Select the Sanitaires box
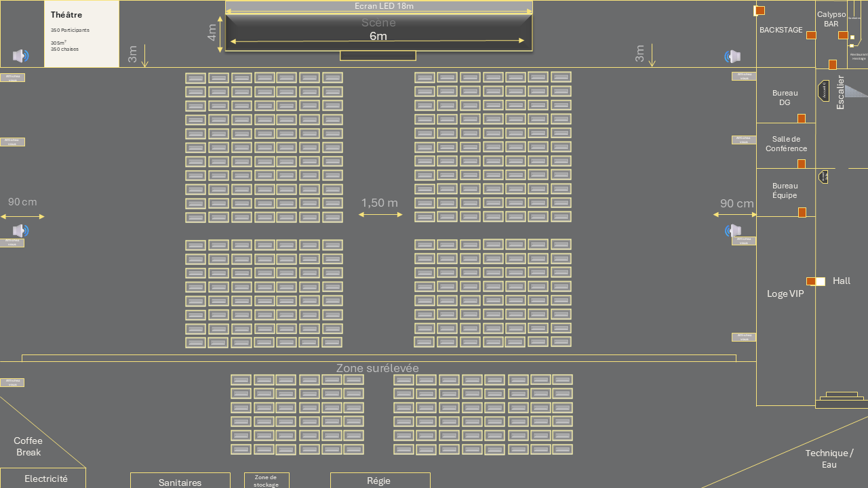Screen dimensions: 868x488 pos(180,481)
